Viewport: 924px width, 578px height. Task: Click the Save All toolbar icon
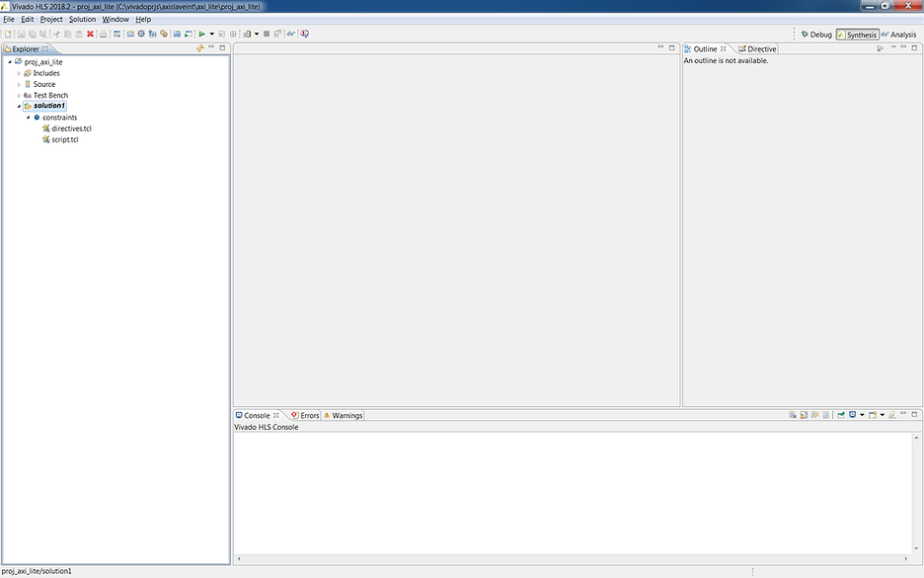tap(42, 34)
